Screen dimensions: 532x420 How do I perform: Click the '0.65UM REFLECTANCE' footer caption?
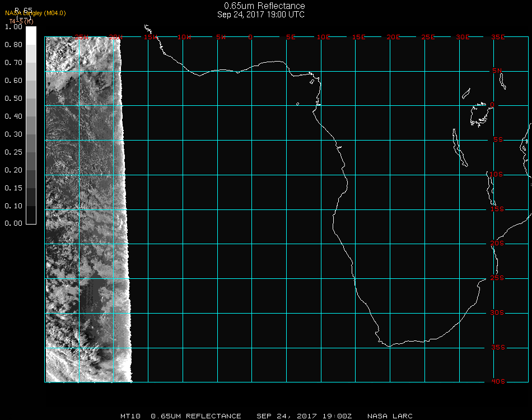(196, 416)
